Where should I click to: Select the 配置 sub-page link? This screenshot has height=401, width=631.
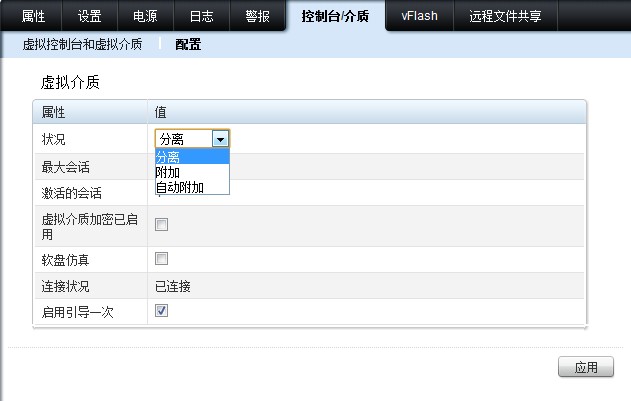tap(188, 44)
